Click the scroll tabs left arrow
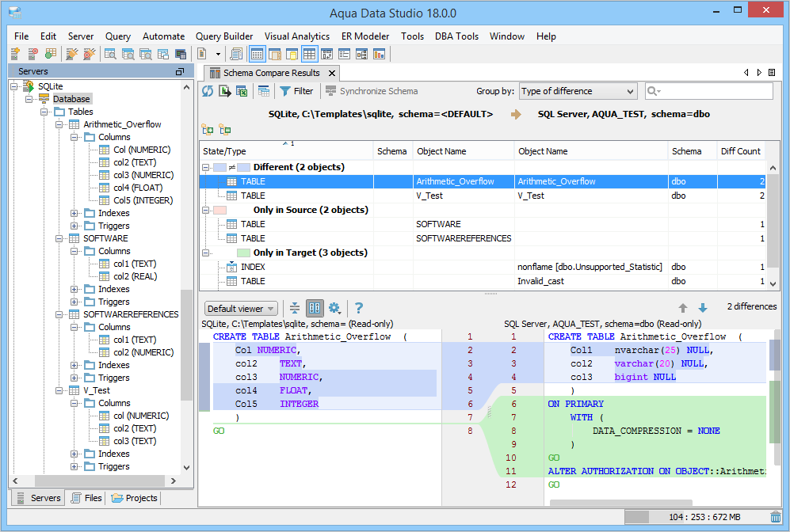 (x=746, y=73)
